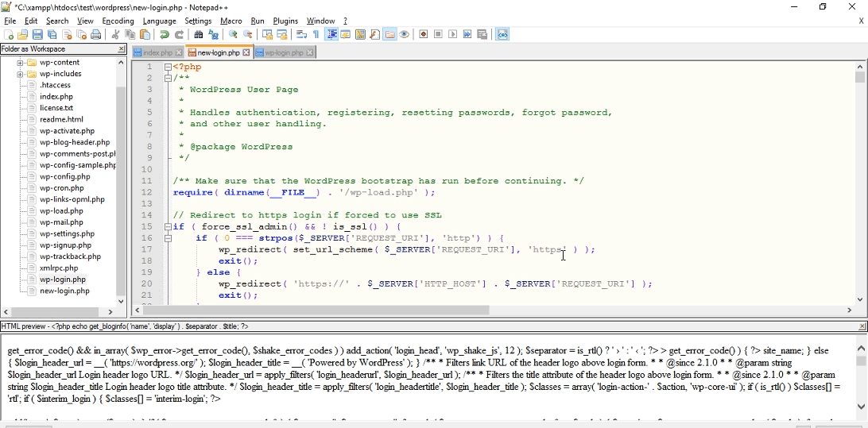
Task: Toggle the Word Wrap toolbar button
Action: point(301,35)
